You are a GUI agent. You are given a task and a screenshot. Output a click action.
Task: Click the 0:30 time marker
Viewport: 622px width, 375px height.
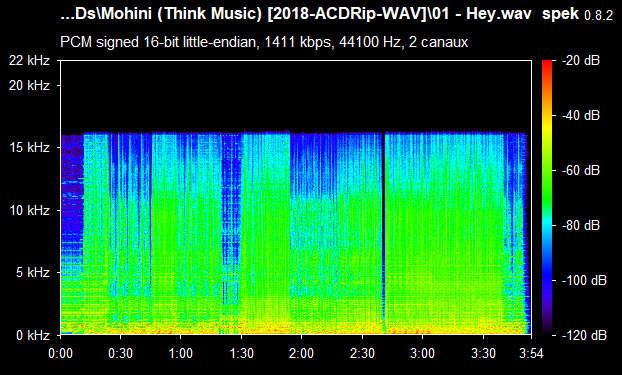pyautogui.click(x=121, y=353)
